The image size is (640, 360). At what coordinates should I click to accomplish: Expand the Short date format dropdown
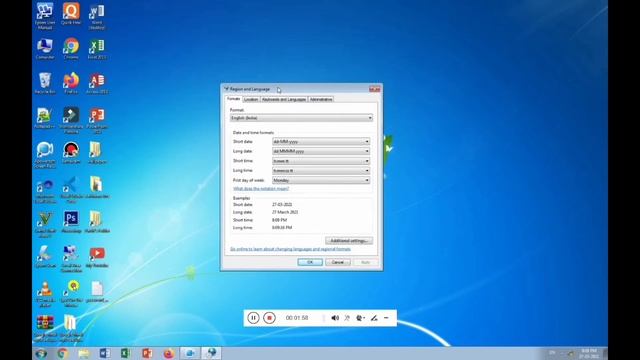click(321, 142)
